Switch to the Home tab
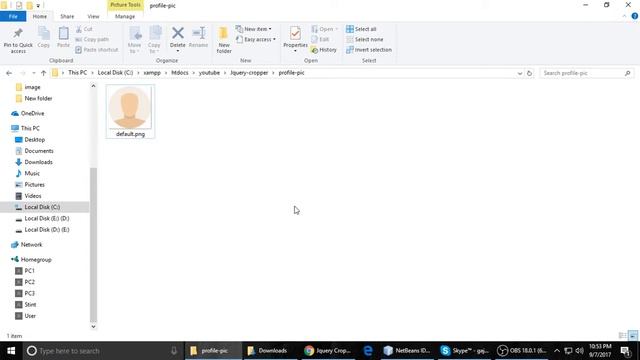The image size is (640, 360). click(x=40, y=16)
